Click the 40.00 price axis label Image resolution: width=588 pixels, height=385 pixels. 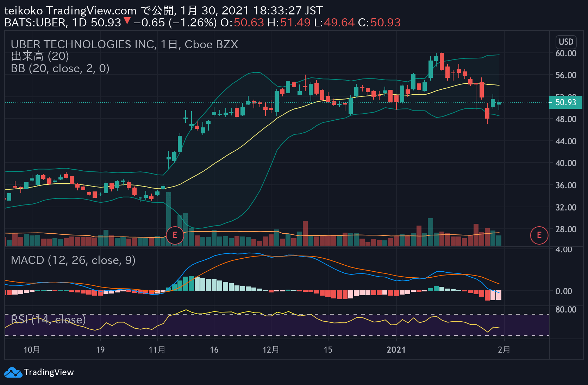[x=566, y=163]
